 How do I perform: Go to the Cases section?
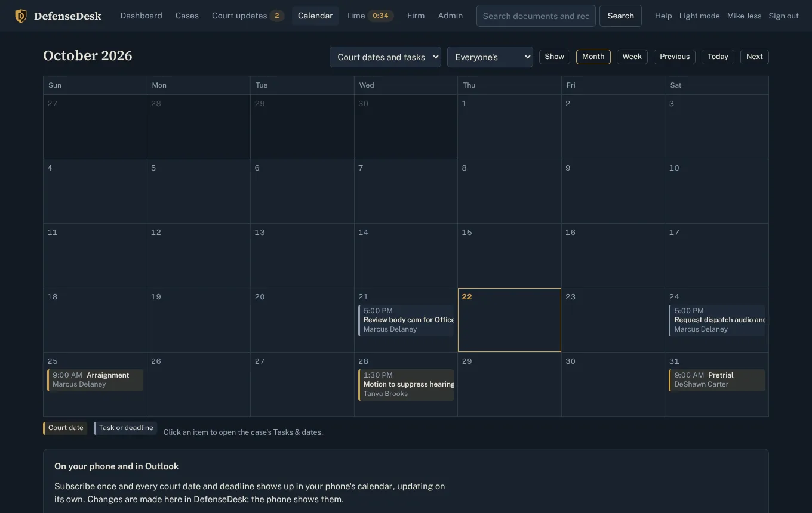(x=187, y=16)
